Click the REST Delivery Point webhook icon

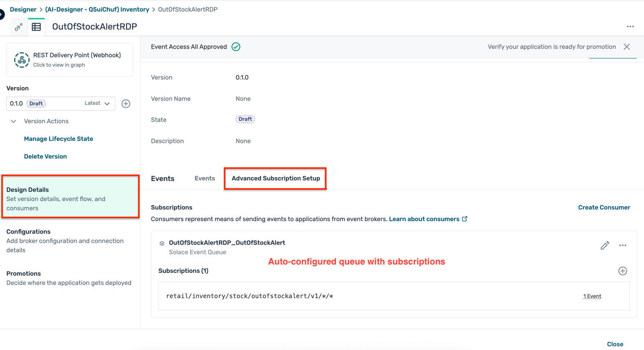(22, 60)
